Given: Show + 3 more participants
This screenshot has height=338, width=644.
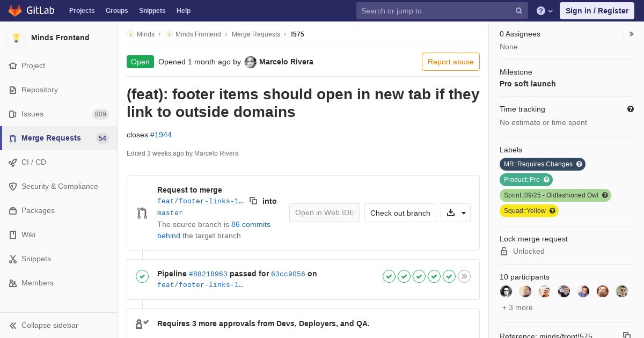Looking at the screenshot, I should pos(517,307).
